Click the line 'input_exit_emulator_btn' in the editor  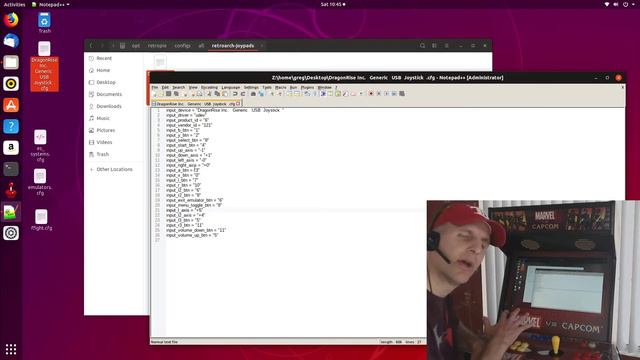click(x=194, y=200)
